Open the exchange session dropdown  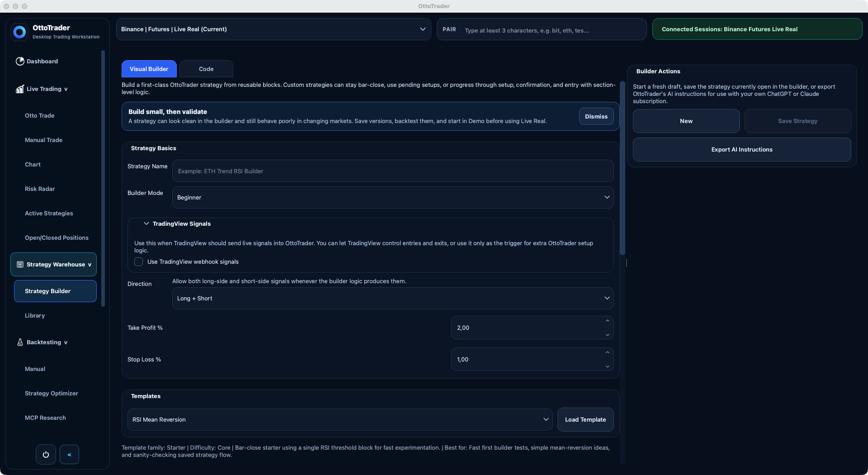point(274,29)
